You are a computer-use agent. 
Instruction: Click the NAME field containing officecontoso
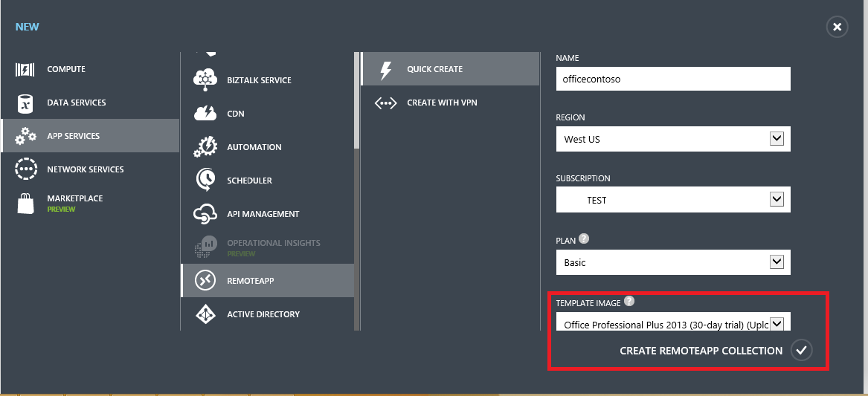[x=673, y=79]
